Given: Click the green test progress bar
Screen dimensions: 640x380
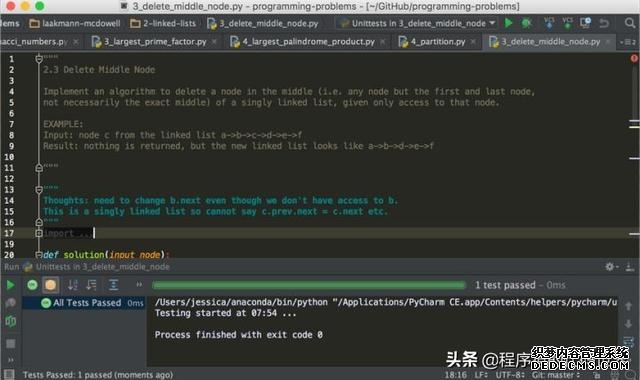Looking at the screenshot, I should (x=309, y=285).
